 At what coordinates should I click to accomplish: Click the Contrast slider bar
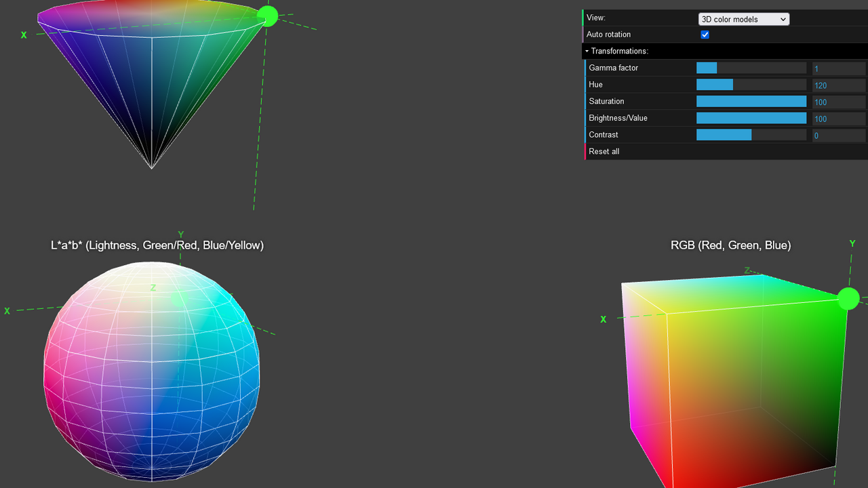coord(751,135)
